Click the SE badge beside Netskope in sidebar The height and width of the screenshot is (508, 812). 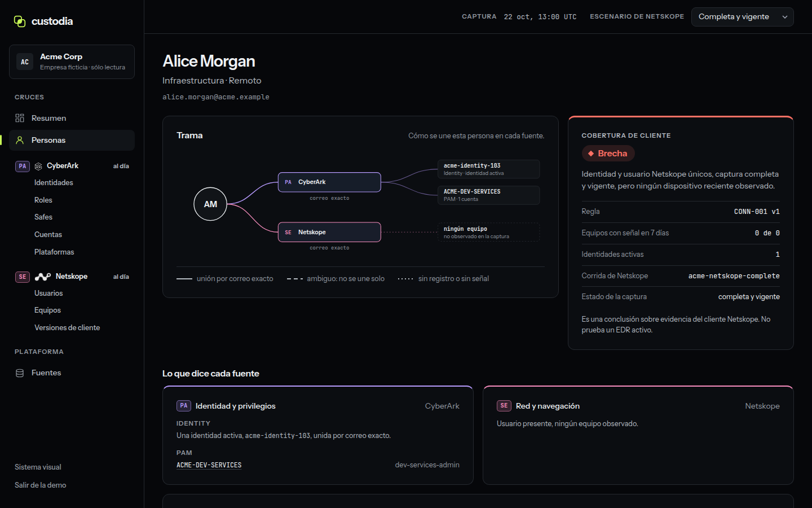click(x=23, y=277)
